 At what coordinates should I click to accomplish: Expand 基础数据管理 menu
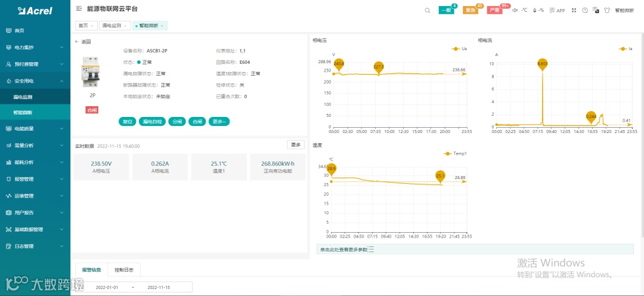pyautogui.click(x=35, y=229)
